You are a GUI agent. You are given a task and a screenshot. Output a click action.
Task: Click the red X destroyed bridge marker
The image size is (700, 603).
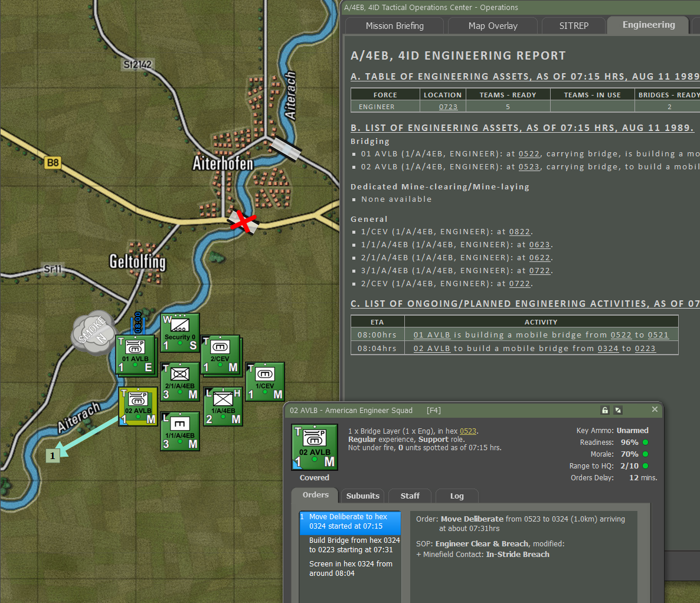[x=243, y=221]
